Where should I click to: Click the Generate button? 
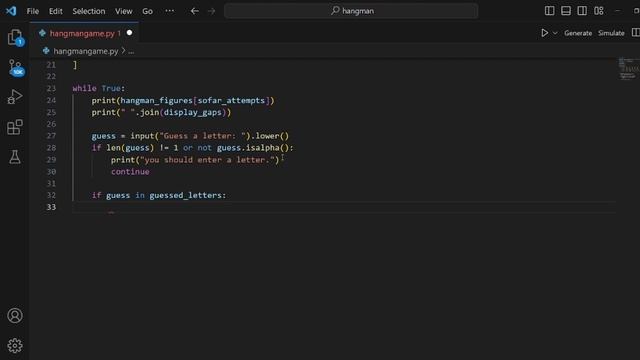[578, 33]
